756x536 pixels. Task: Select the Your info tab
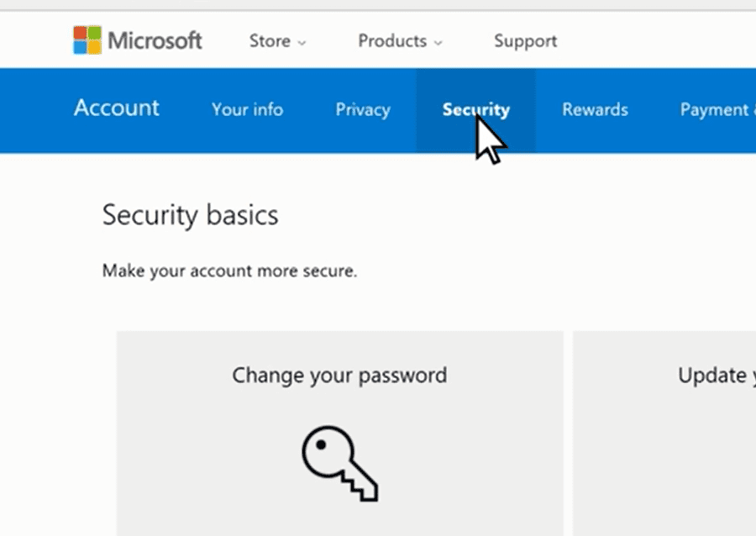click(247, 109)
